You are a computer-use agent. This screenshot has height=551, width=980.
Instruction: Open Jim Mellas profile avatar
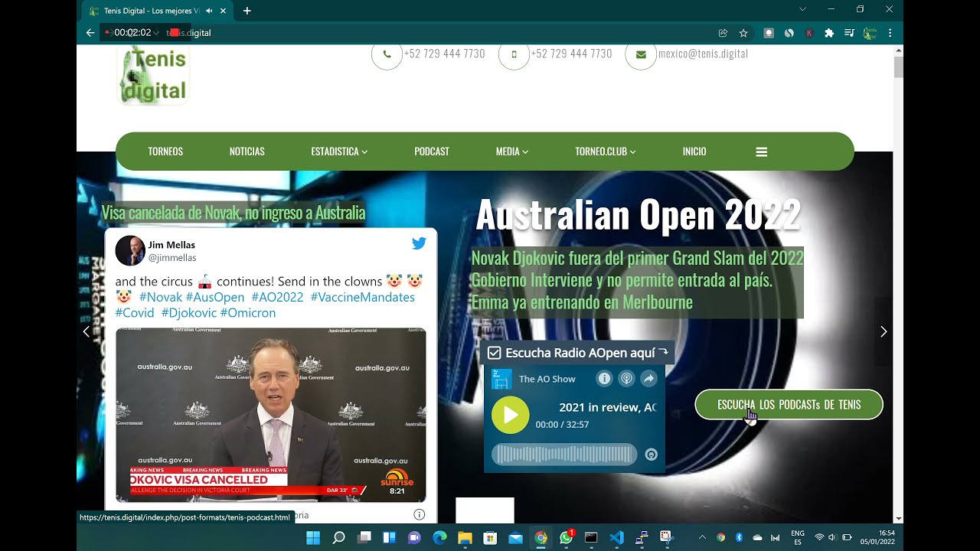(130, 250)
